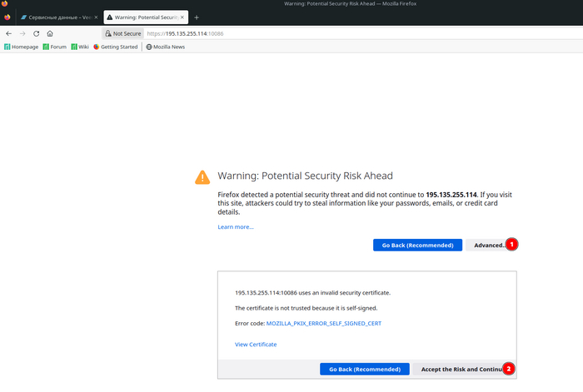Screen dimensions: 583x392
Task: Open a new tab with plus button
Action: pos(197,17)
